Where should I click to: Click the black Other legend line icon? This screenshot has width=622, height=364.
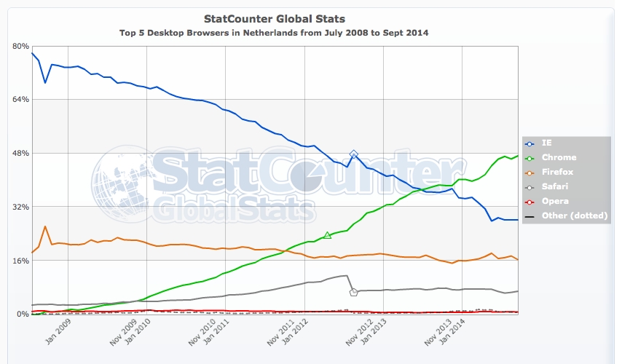tap(530, 215)
